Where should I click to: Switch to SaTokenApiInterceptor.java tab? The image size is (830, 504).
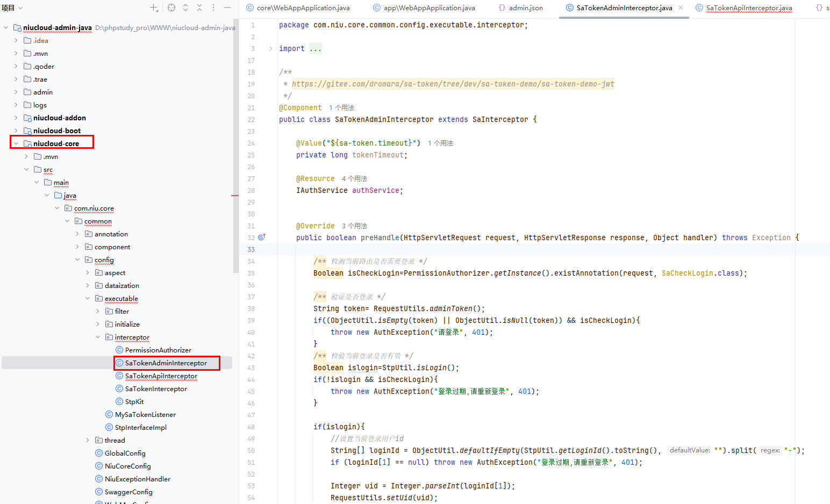[748, 8]
